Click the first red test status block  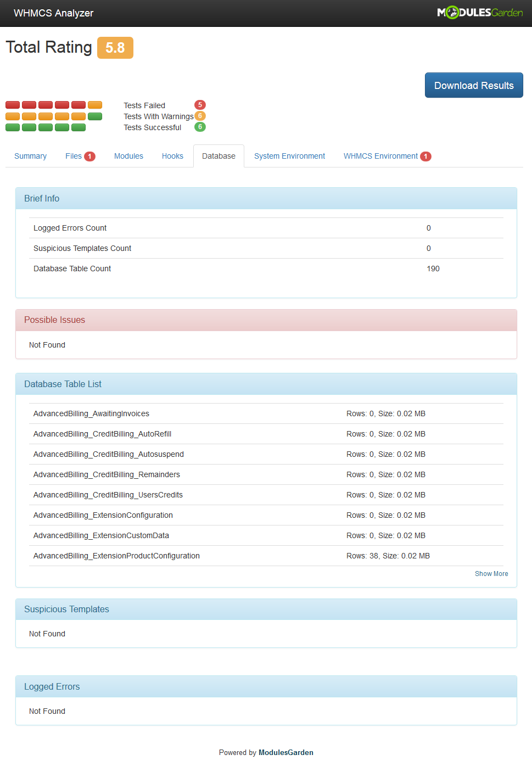(x=13, y=105)
